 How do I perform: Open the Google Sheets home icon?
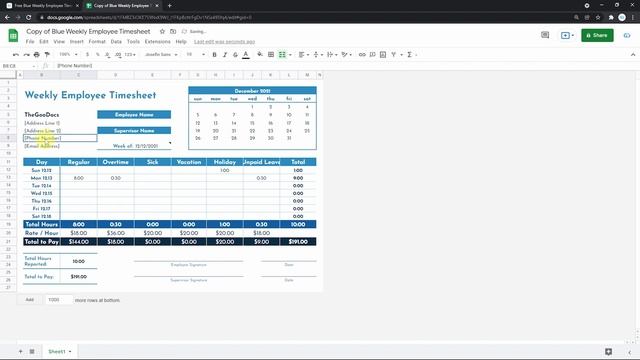(13, 36)
